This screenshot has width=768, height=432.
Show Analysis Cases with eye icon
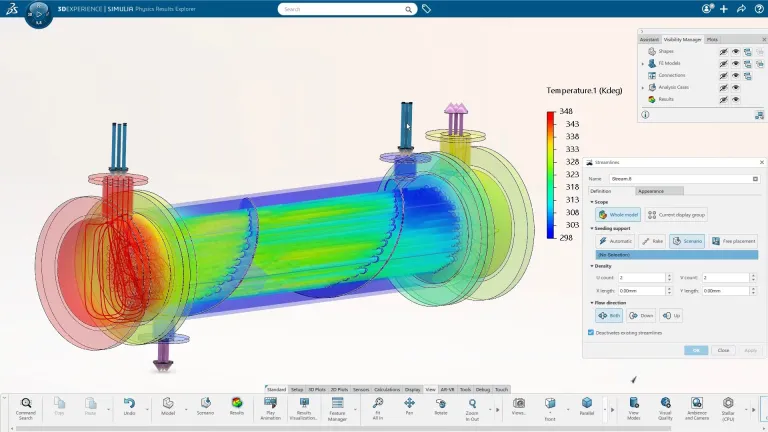[x=736, y=88]
